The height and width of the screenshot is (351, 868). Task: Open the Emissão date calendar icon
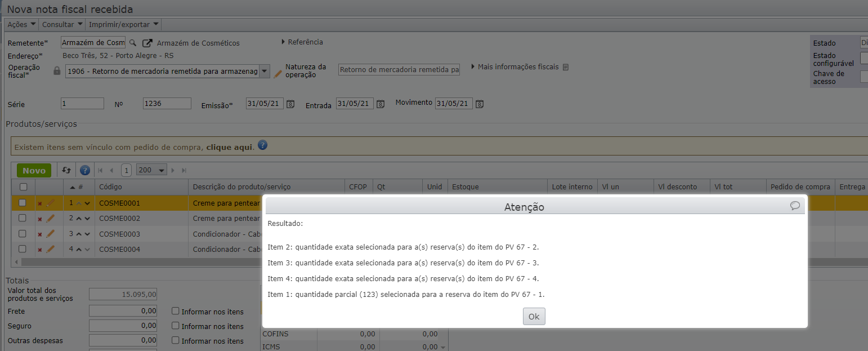290,104
